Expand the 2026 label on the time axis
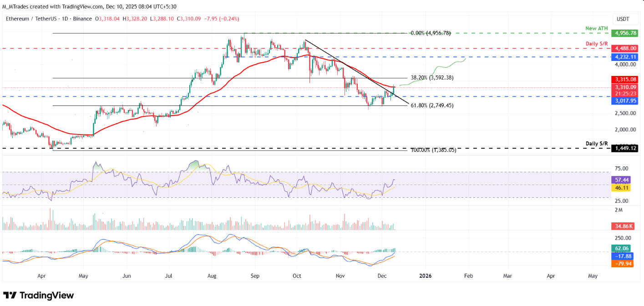Image resolution: width=644 pixels, height=306 pixels. [425, 276]
